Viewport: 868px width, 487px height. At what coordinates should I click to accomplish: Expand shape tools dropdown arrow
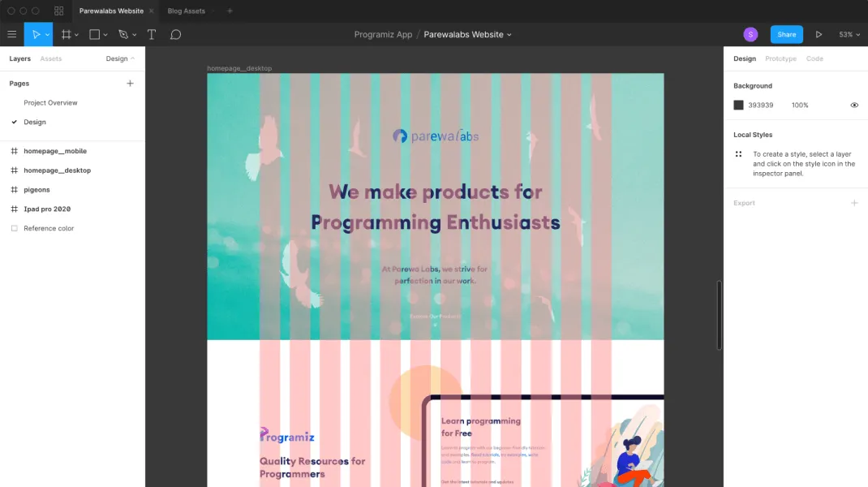(x=105, y=35)
